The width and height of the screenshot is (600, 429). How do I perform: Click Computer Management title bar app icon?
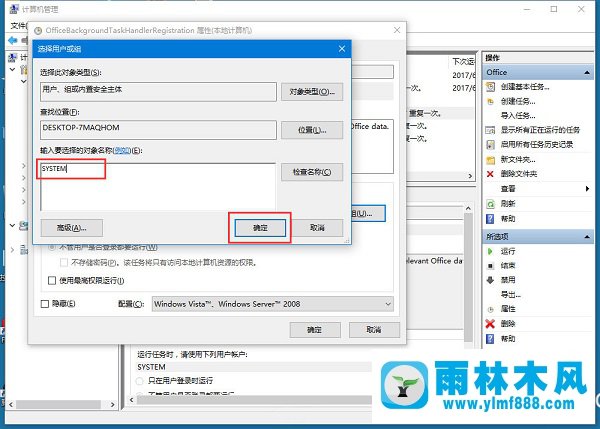pos(14,9)
